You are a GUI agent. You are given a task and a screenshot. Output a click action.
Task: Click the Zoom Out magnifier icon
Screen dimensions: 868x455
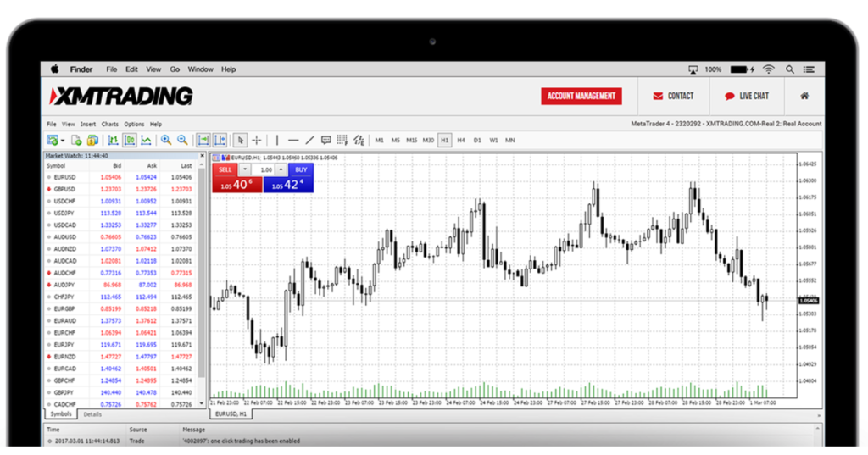pyautogui.click(x=181, y=140)
